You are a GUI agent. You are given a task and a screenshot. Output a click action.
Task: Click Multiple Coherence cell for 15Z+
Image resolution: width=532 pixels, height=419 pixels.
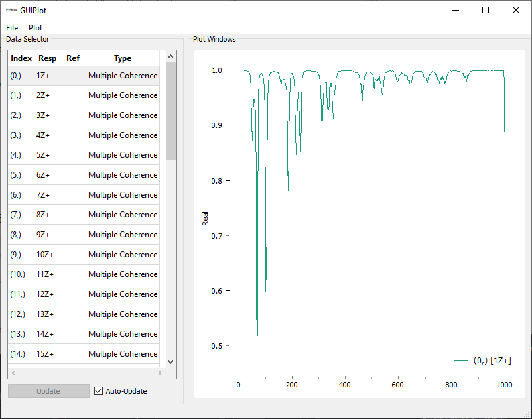pos(123,354)
